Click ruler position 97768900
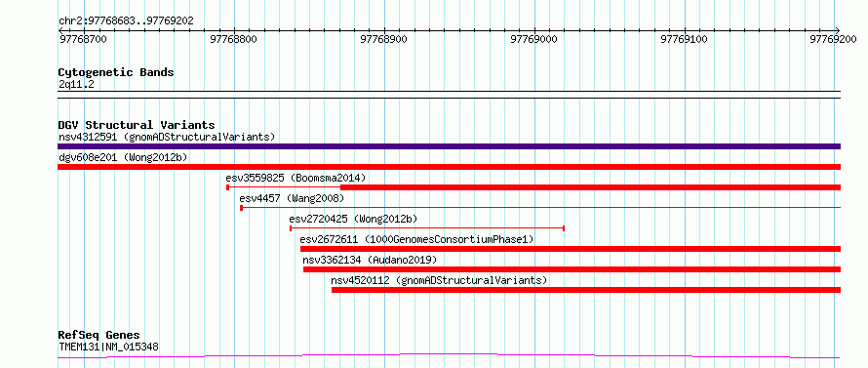 tap(384, 39)
